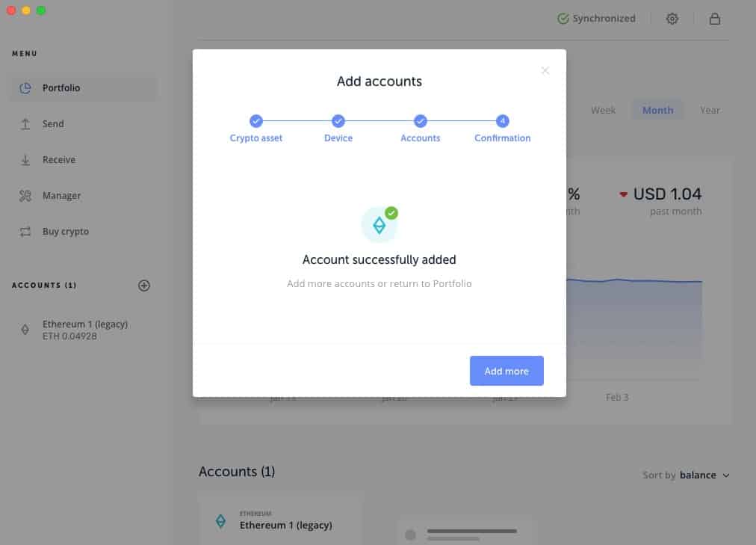Click the Receive download icon
This screenshot has height=545, width=756.
click(25, 160)
